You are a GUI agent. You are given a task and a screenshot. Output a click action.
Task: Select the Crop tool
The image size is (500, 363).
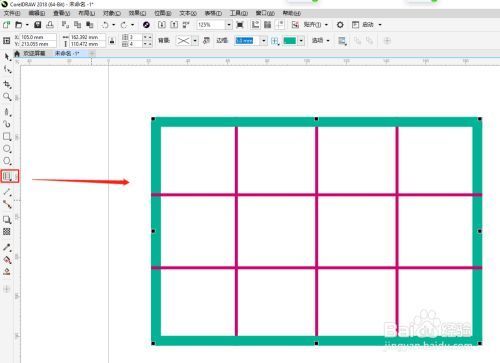point(7,84)
